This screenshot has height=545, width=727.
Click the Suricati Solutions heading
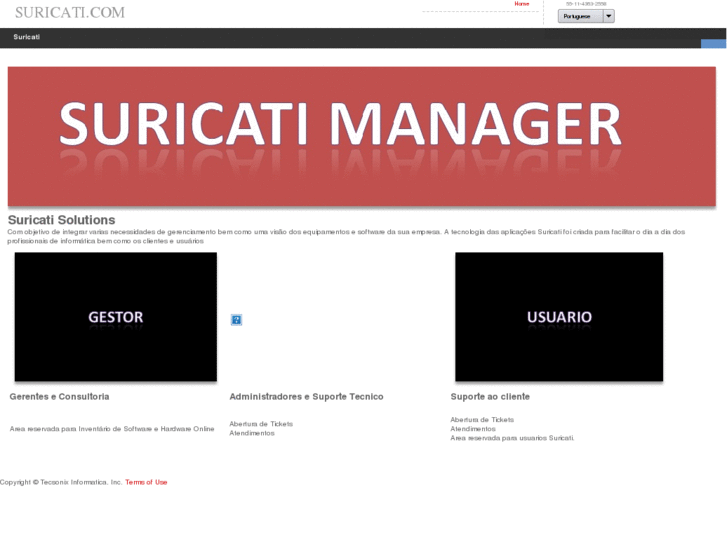point(62,220)
